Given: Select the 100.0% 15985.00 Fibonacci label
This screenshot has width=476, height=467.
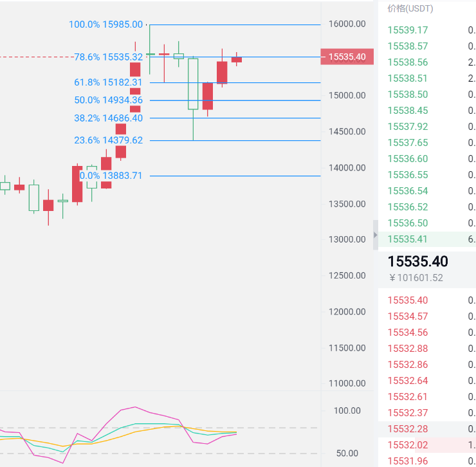Looking at the screenshot, I should click(105, 24).
